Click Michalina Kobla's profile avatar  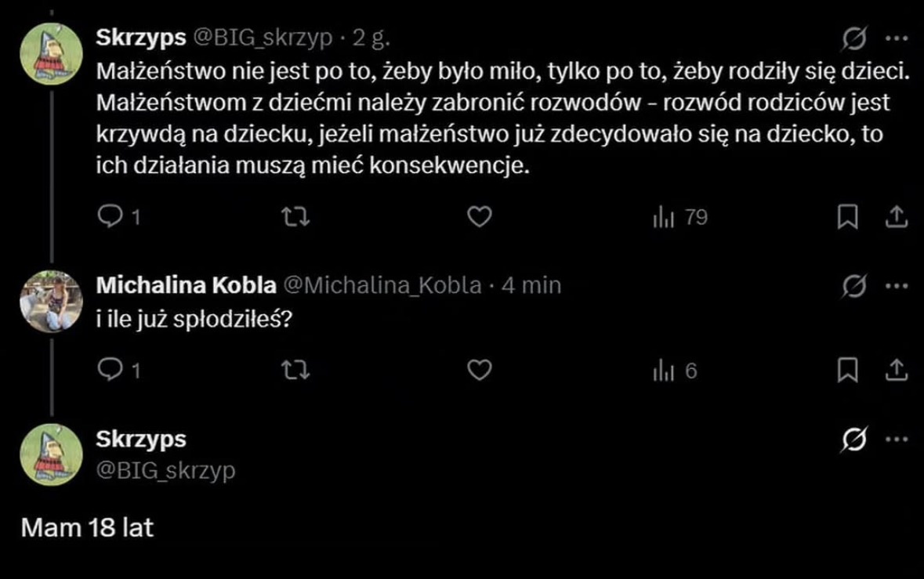[x=51, y=302]
